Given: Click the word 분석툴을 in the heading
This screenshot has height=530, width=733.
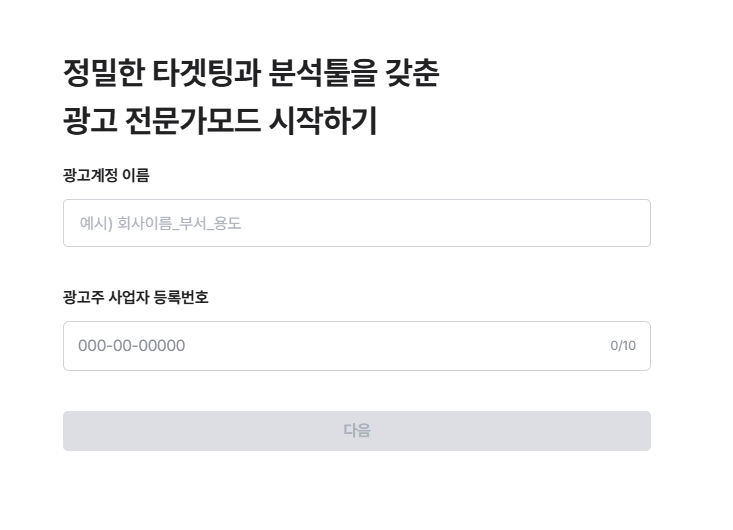Looking at the screenshot, I should (323, 73).
